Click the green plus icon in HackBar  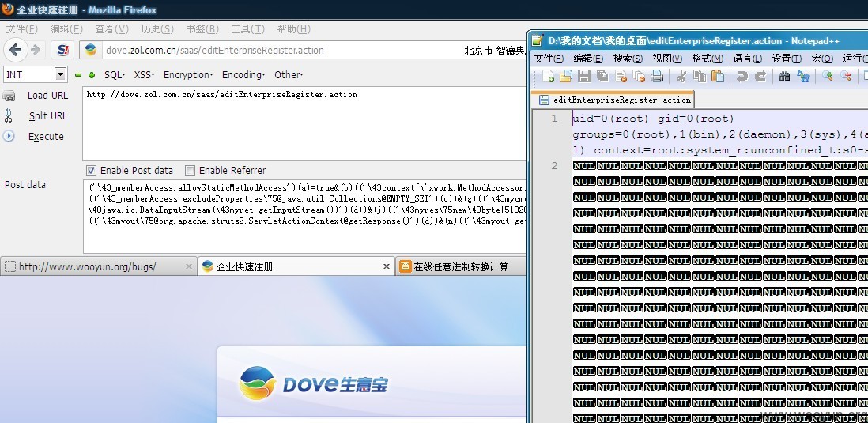(92, 75)
